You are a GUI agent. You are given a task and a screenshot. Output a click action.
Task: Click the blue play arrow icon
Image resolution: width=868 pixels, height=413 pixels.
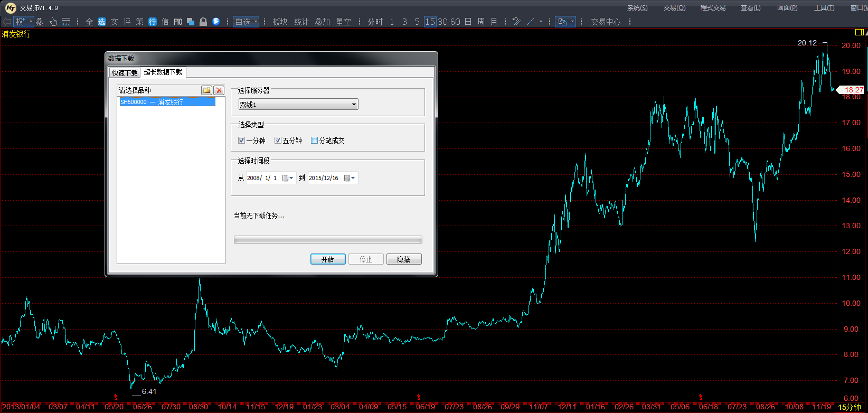pyautogui.click(x=216, y=22)
